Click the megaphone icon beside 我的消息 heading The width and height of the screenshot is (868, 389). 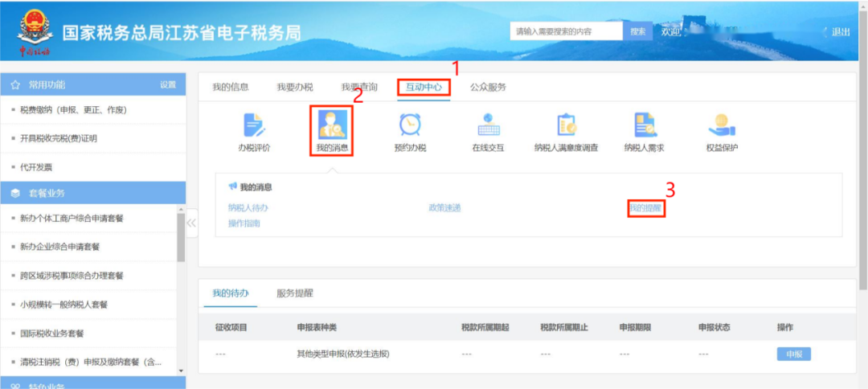click(232, 186)
